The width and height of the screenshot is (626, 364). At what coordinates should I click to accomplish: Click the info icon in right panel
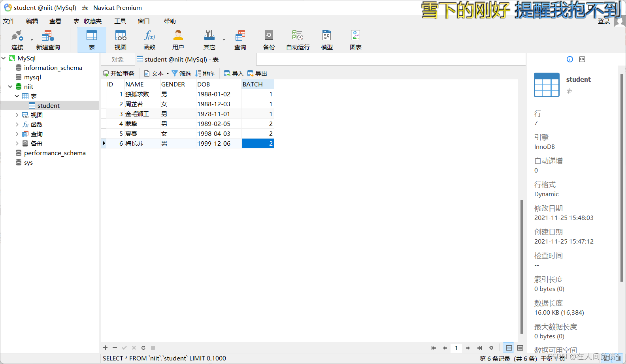pos(570,59)
